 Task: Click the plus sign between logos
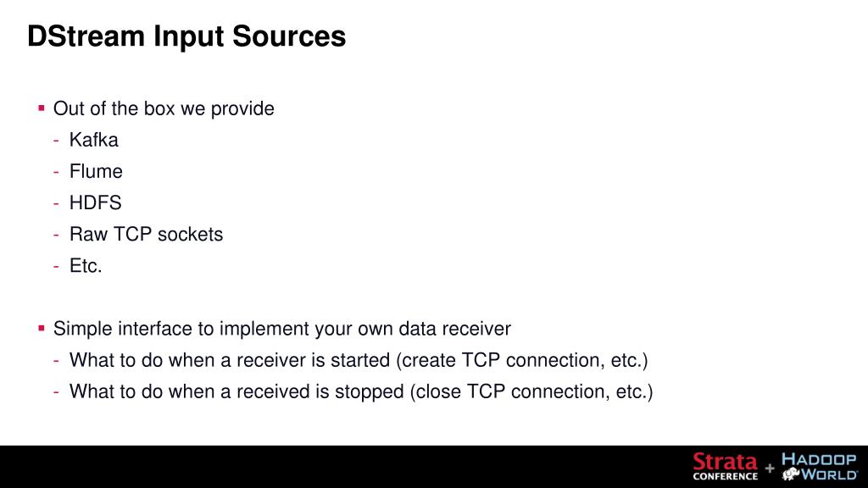tap(770, 469)
